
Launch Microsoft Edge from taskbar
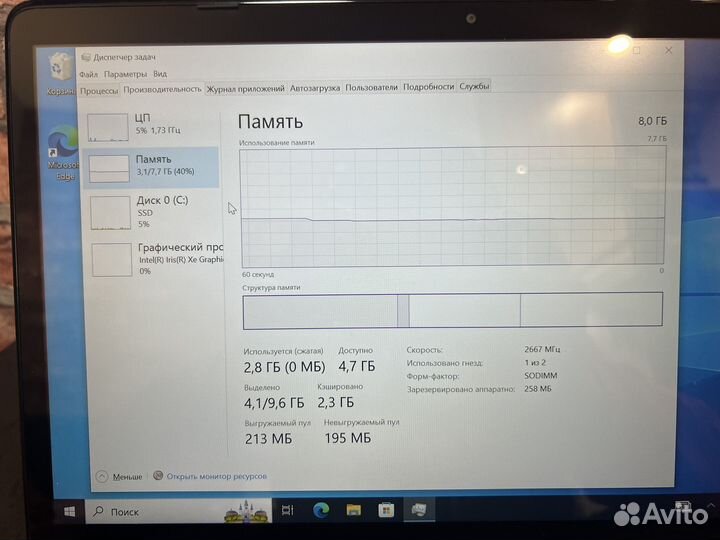(321, 510)
